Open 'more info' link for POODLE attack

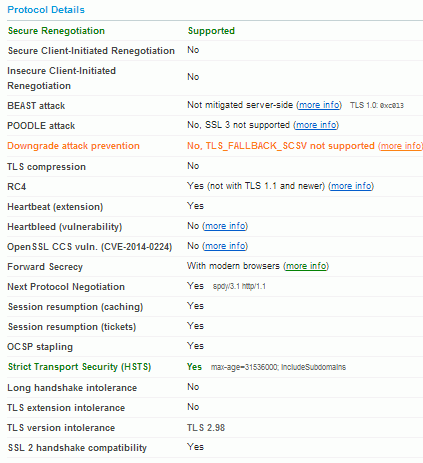316,125
